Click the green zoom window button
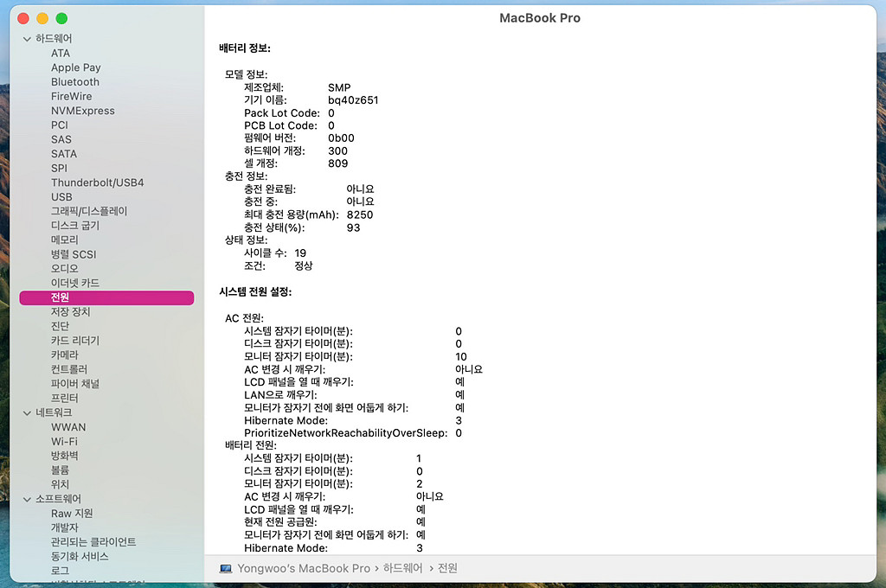The image size is (886, 588). (x=61, y=18)
